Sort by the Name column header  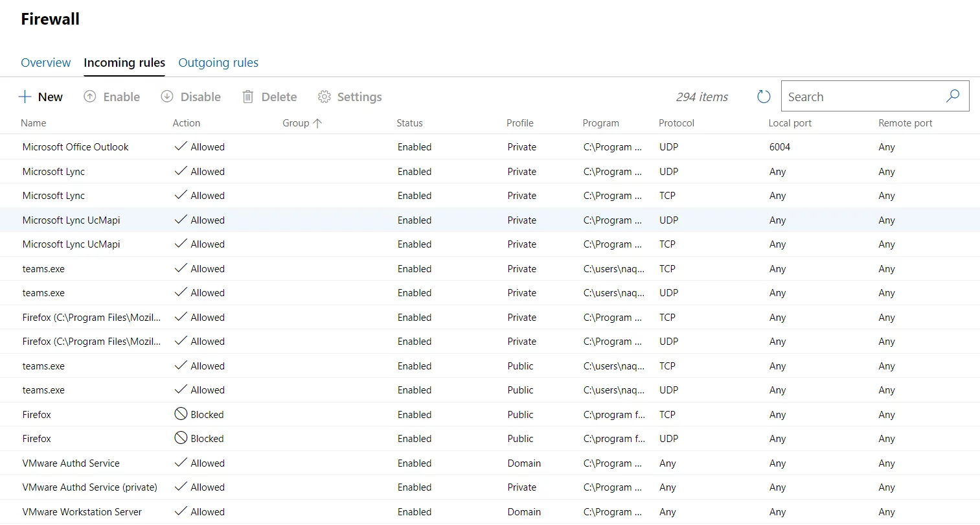click(34, 123)
